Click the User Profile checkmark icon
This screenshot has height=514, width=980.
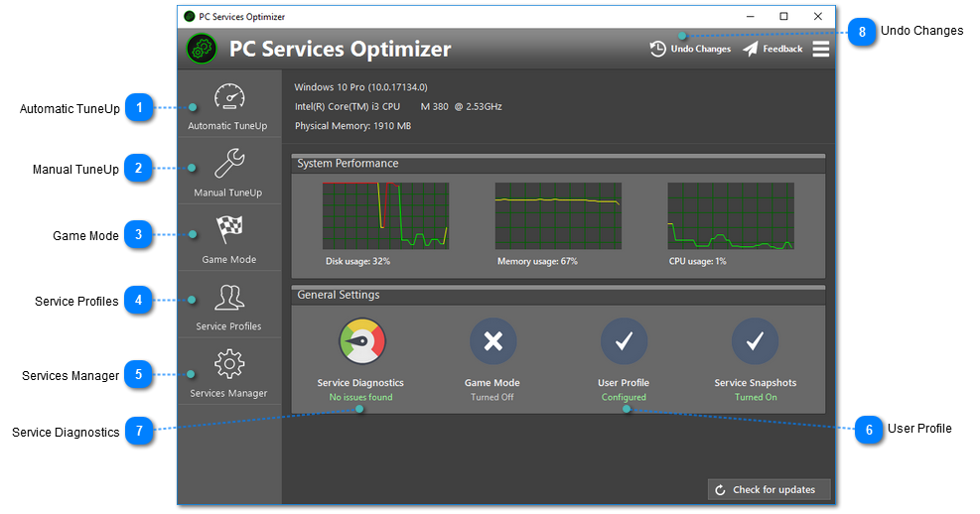[x=624, y=341]
